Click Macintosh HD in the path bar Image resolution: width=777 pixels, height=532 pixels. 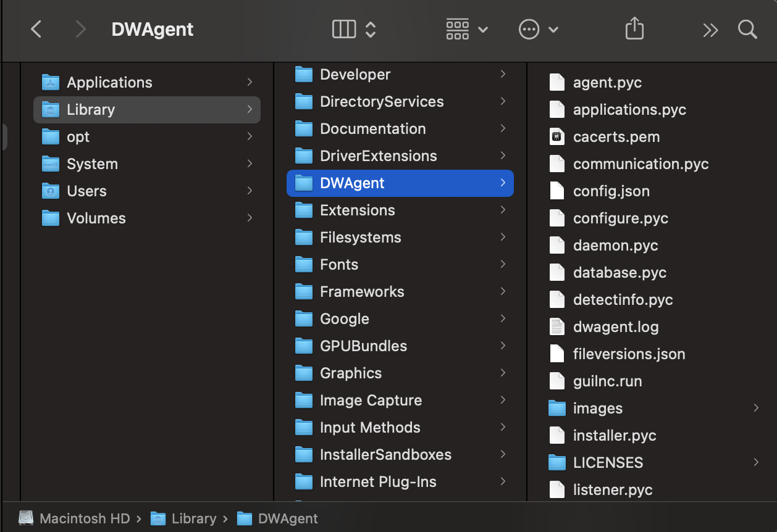pos(74,518)
